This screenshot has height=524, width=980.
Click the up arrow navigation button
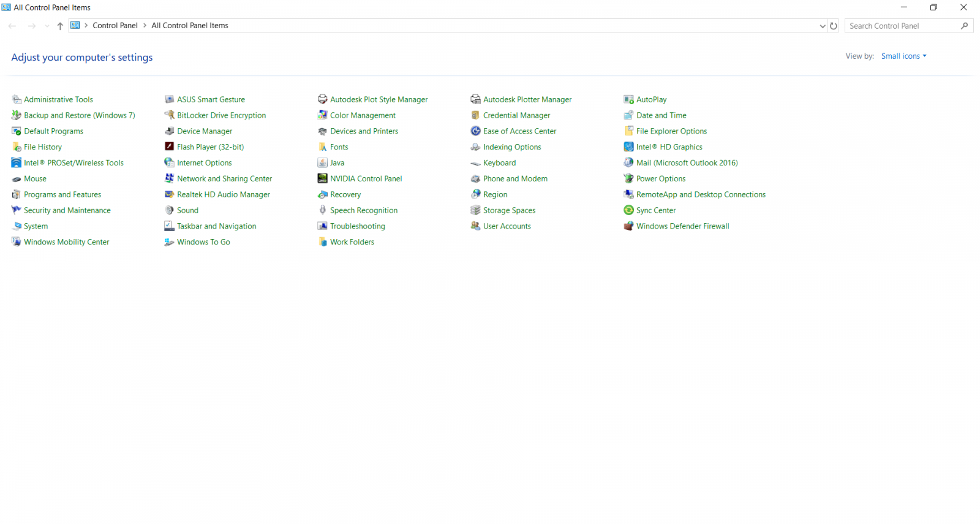pos(60,26)
